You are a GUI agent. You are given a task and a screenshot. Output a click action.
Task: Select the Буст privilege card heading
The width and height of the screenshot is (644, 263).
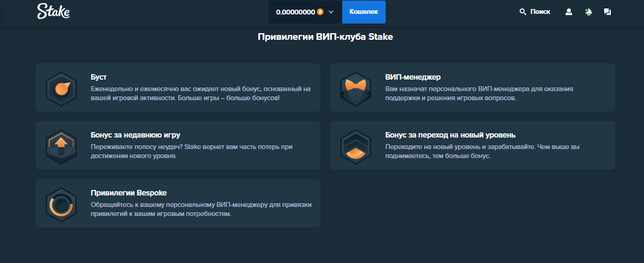(x=98, y=77)
